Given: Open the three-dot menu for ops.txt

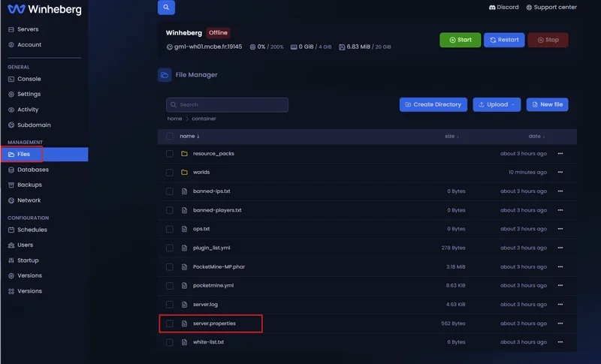Looking at the screenshot, I should [560, 229].
